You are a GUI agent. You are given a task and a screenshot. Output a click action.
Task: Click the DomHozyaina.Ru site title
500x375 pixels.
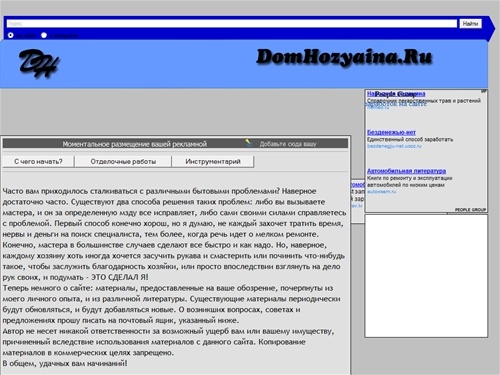[x=344, y=57]
